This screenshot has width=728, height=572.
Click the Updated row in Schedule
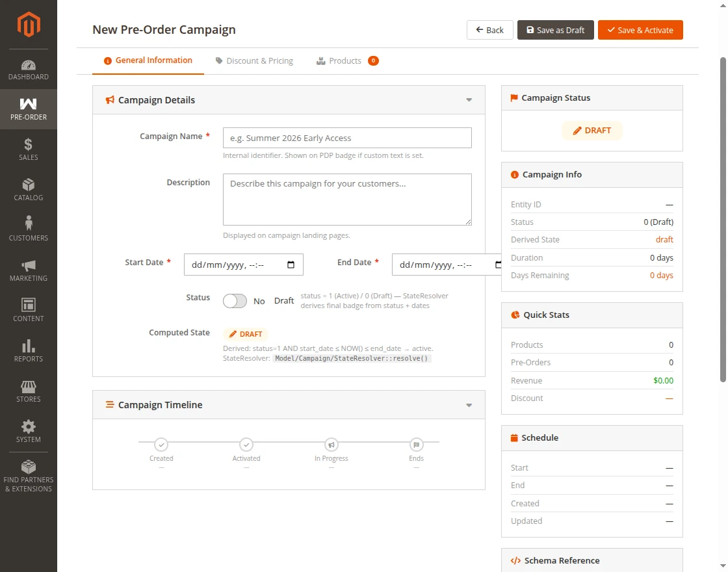point(592,521)
